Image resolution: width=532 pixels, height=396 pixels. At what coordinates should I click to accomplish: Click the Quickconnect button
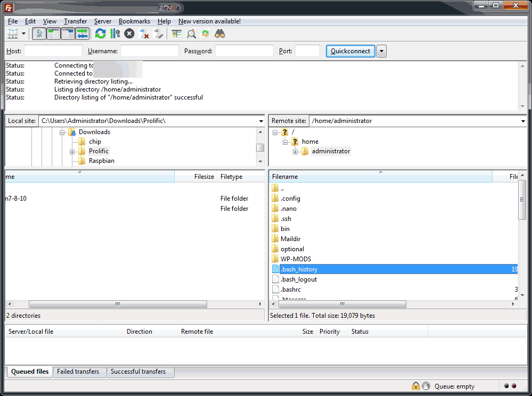tap(350, 51)
